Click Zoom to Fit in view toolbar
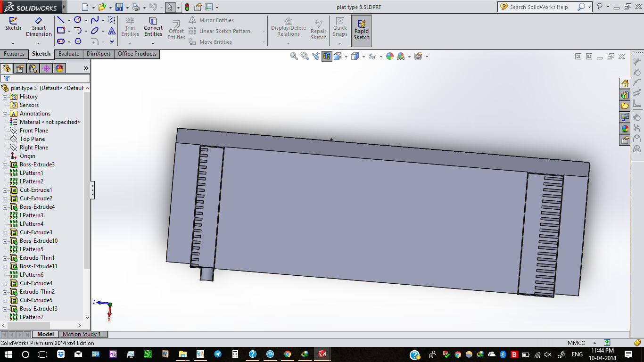 pyautogui.click(x=294, y=56)
